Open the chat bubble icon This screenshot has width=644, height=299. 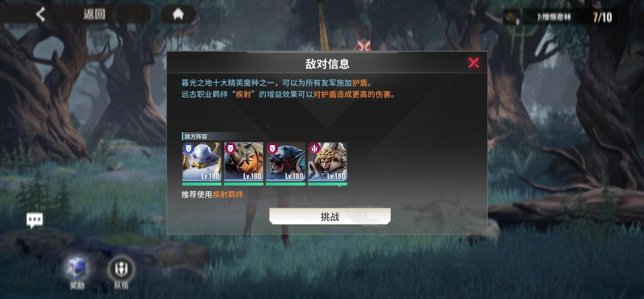[35, 220]
